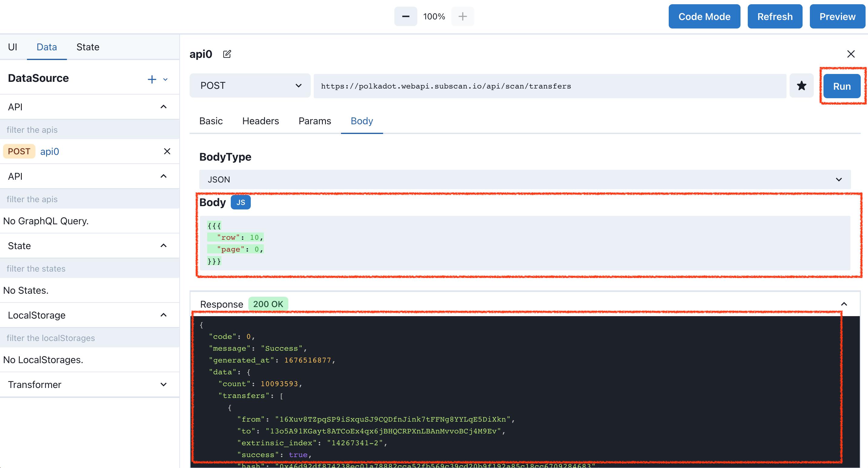This screenshot has width=868, height=468.
Task: Click the 'filter the localStorages' field
Action: (90, 338)
